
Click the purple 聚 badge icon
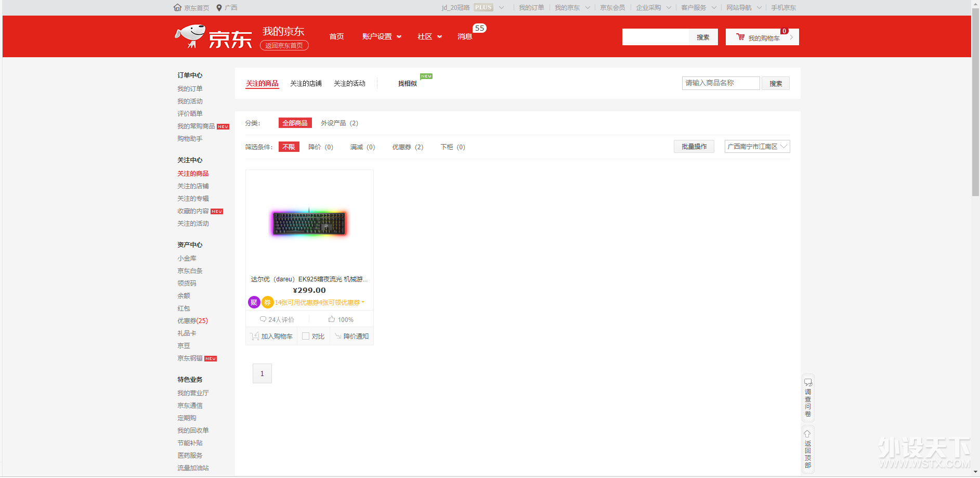pyautogui.click(x=254, y=302)
